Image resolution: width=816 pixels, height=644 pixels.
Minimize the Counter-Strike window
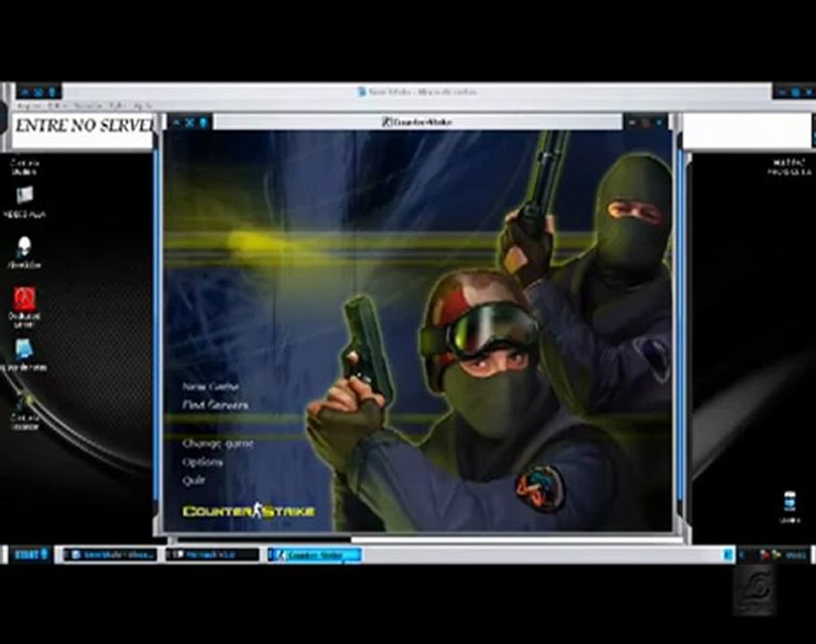tap(633, 123)
